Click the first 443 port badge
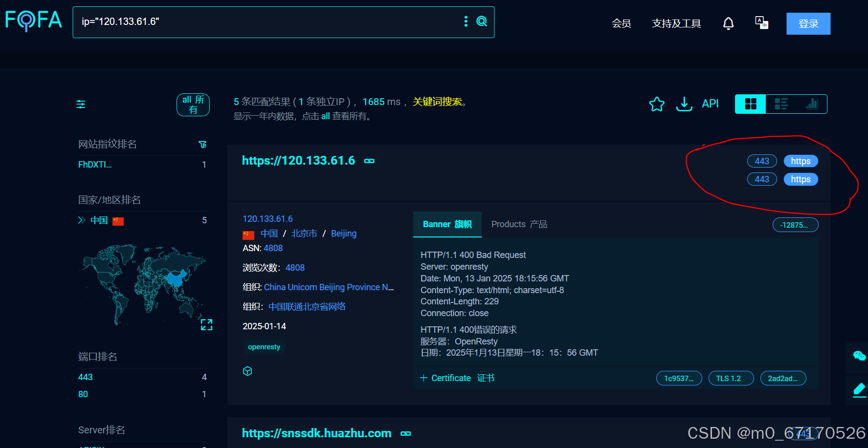Image resolution: width=868 pixels, height=448 pixels. tap(762, 161)
